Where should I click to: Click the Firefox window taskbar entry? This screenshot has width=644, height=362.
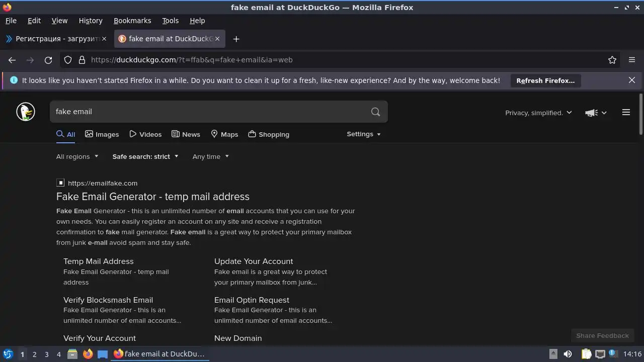click(x=159, y=354)
